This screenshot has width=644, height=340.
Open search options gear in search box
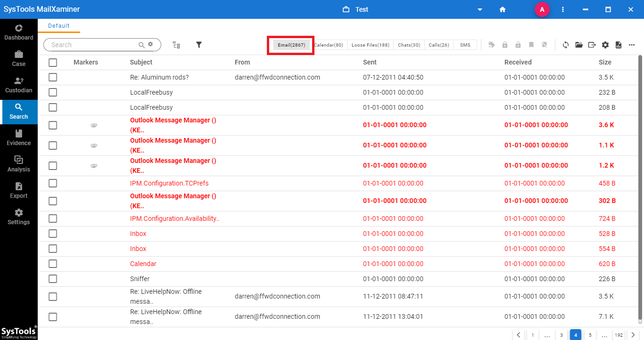pos(150,44)
